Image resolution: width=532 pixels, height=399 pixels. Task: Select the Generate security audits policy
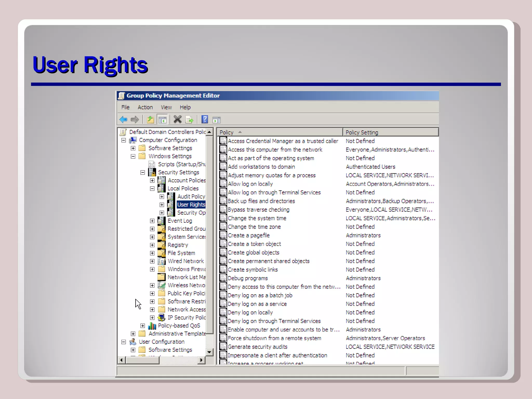(257, 347)
